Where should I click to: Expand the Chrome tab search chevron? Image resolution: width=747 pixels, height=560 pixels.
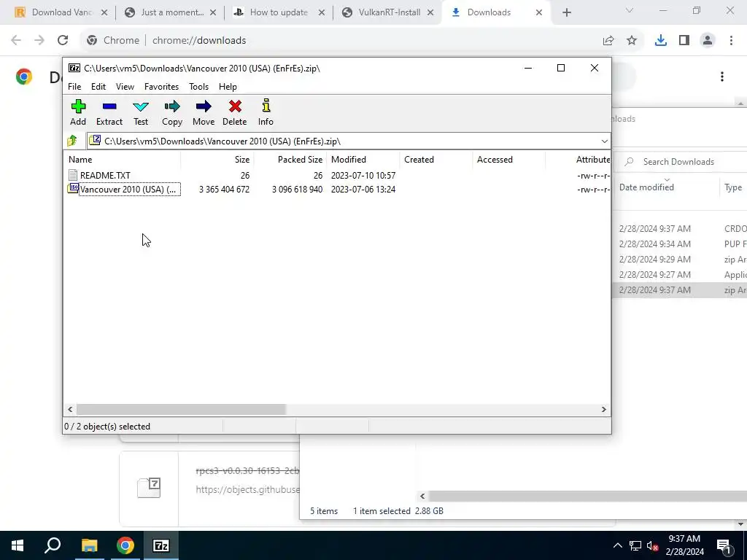(x=630, y=10)
